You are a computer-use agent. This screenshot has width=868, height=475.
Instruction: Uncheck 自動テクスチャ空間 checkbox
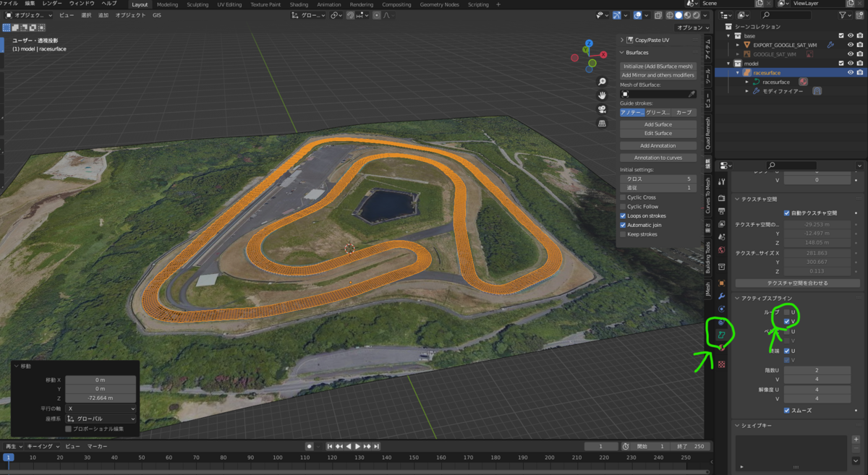(787, 213)
